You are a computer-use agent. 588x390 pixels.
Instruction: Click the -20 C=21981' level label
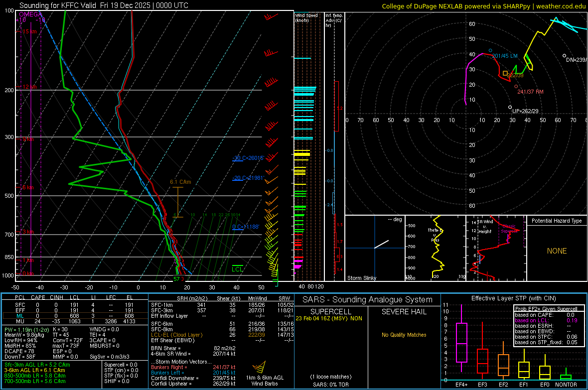[248, 178]
